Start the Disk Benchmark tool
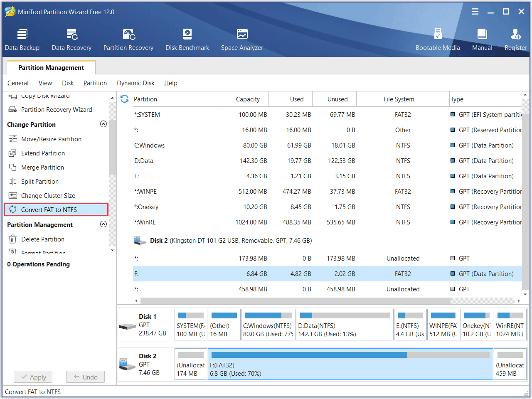532x399 pixels. tap(187, 40)
